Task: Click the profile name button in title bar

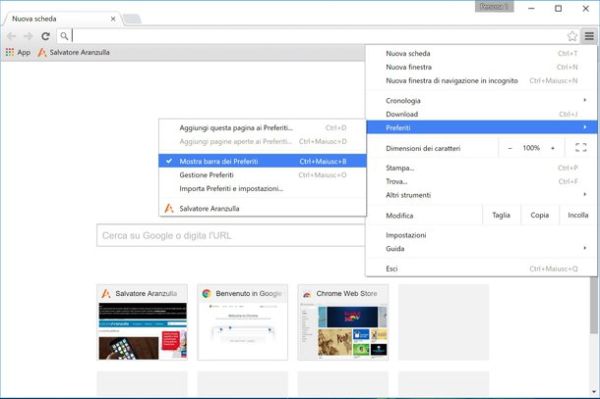Action: (494, 7)
